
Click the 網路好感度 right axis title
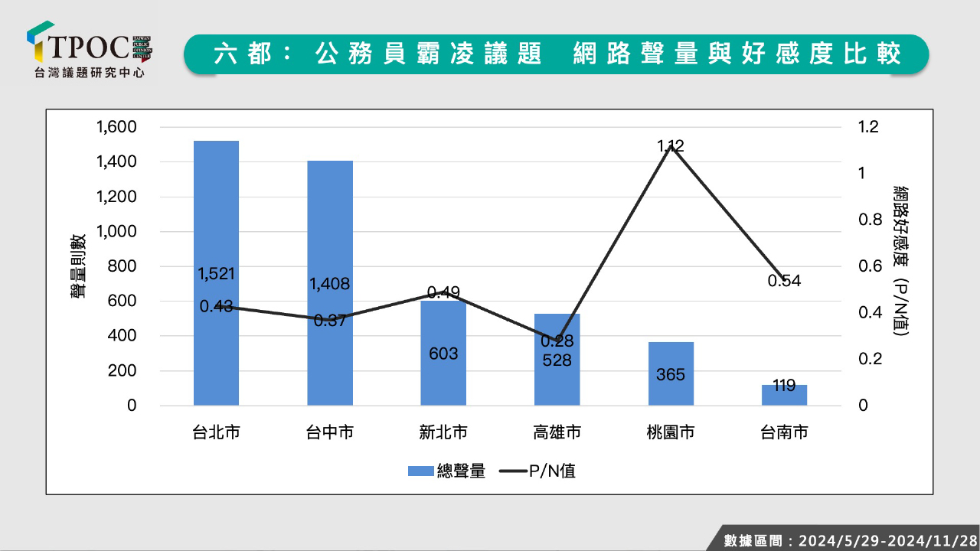tap(900, 262)
